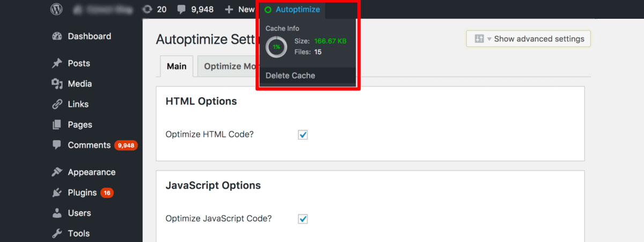
Task: Click the Posts pushpin icon
Action: pyautogui.click(x=57, y=63)
